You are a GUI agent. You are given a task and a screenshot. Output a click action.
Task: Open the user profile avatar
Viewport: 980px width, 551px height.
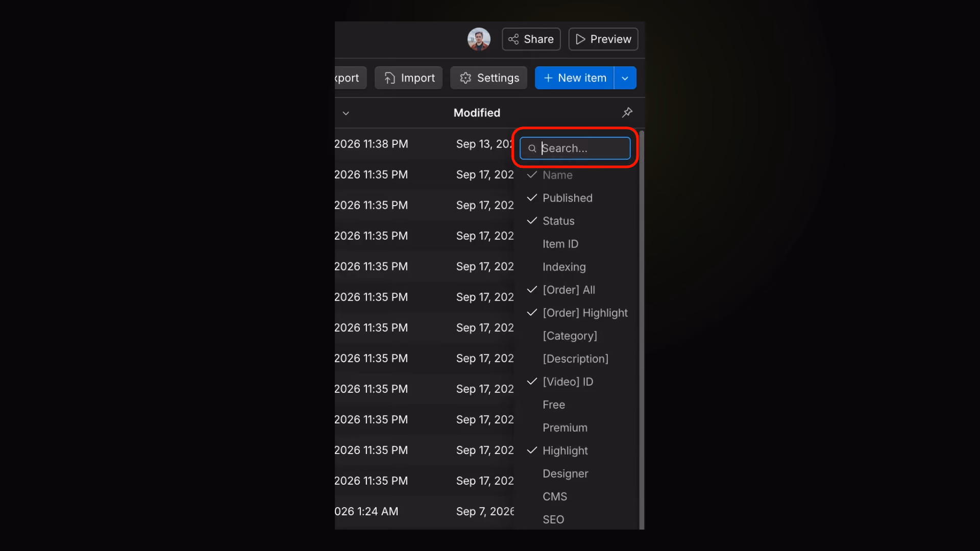click(x=479, y=39)
